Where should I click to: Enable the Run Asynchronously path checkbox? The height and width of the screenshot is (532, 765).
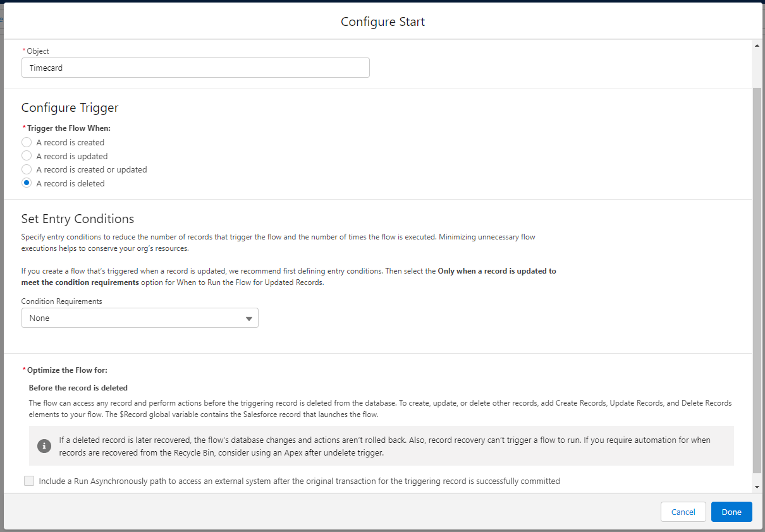pos(29,481)
